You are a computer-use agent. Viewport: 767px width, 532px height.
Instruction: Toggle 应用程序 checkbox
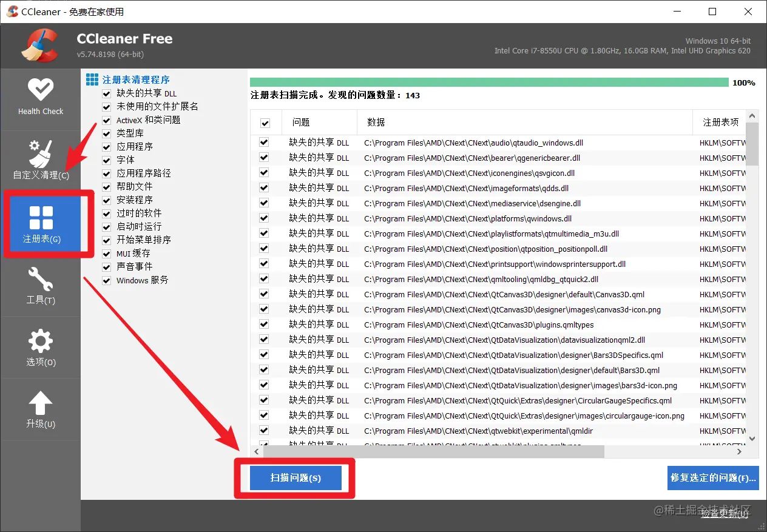[107, 147]
